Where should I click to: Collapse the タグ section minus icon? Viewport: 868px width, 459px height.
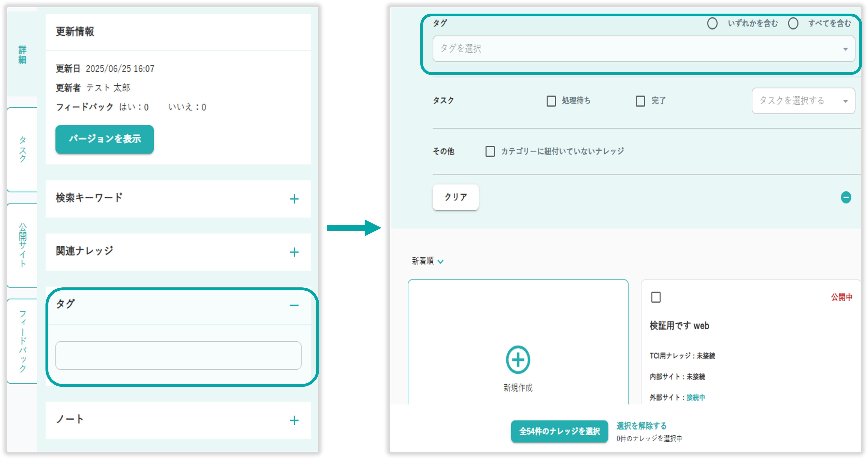(294, 305)
